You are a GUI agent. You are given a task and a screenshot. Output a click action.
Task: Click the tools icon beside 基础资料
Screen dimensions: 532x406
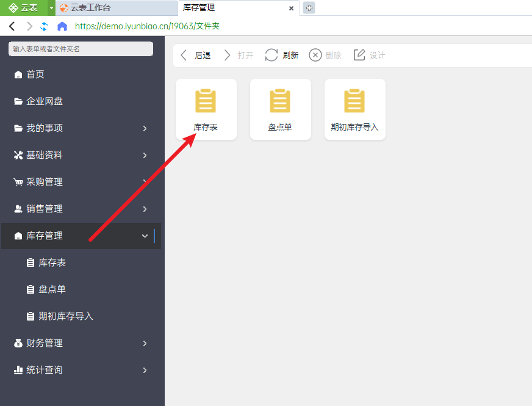pos(18,155)
